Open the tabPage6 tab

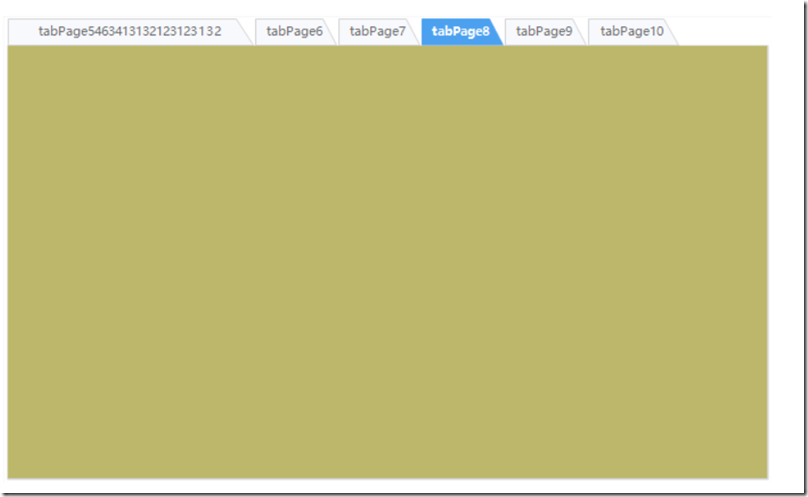[295, 31]
